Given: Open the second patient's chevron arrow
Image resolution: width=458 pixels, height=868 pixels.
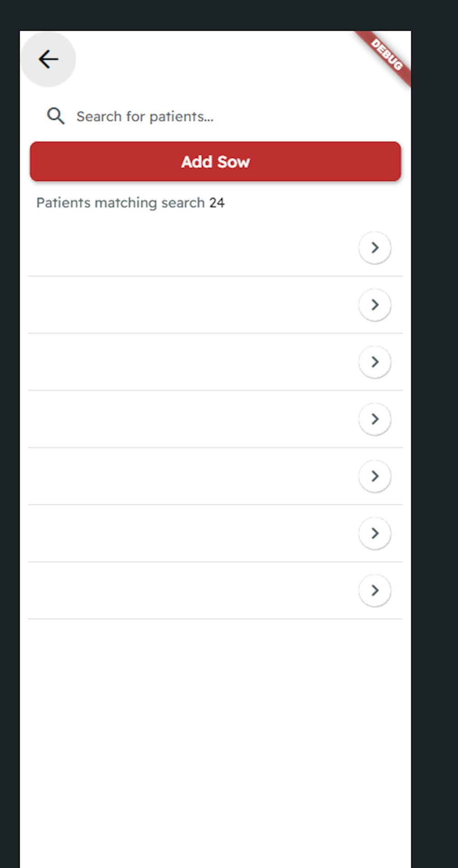Looking at the screenshot, I should [375, 305].
